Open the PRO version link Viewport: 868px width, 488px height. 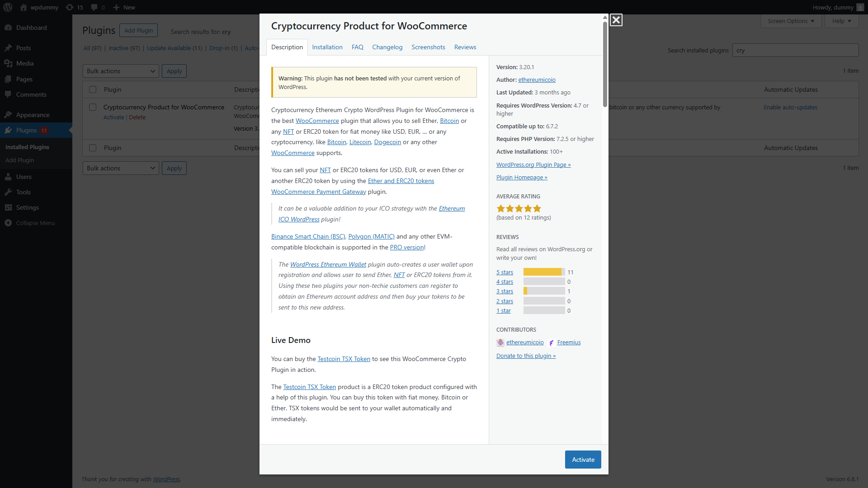(x=407, y=247)
